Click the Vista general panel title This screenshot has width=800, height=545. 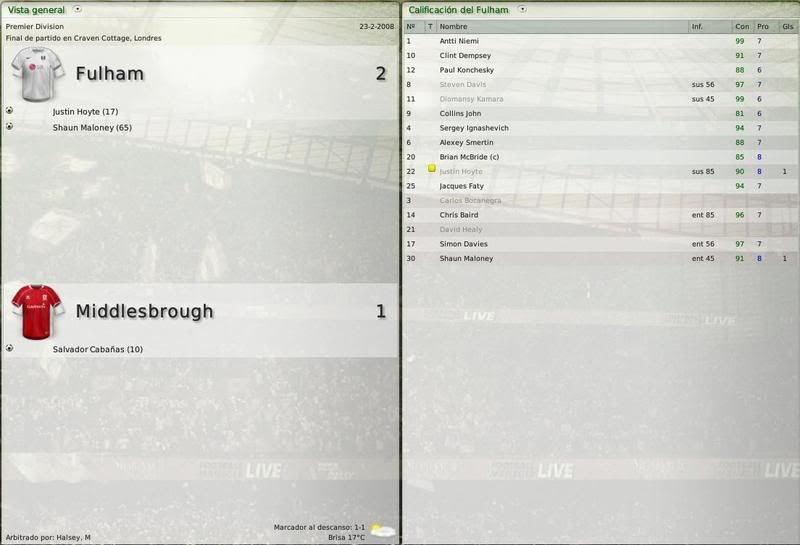tap(36, 10)
